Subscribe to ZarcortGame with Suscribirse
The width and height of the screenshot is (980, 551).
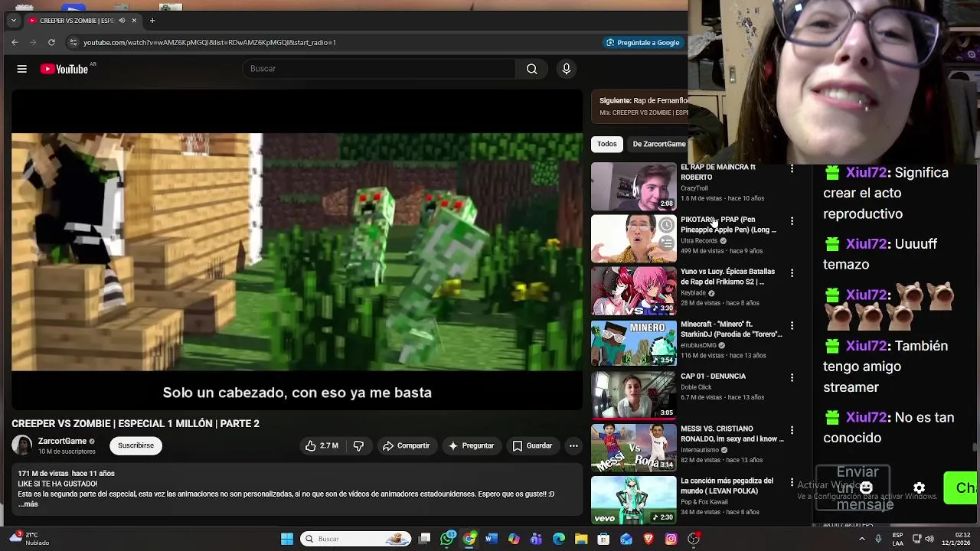(x=136, y=445)
